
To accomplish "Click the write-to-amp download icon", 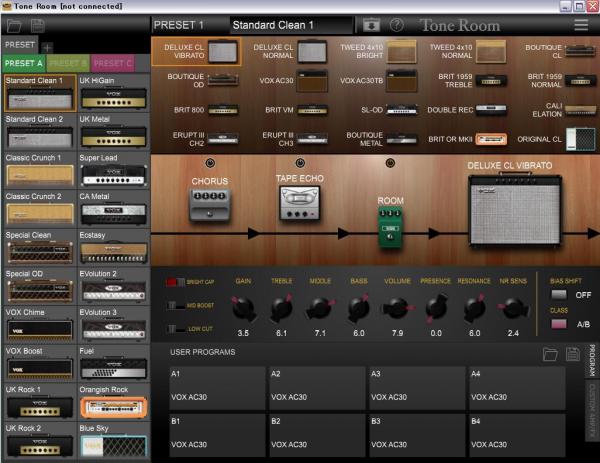I will [x=371, y=25].
